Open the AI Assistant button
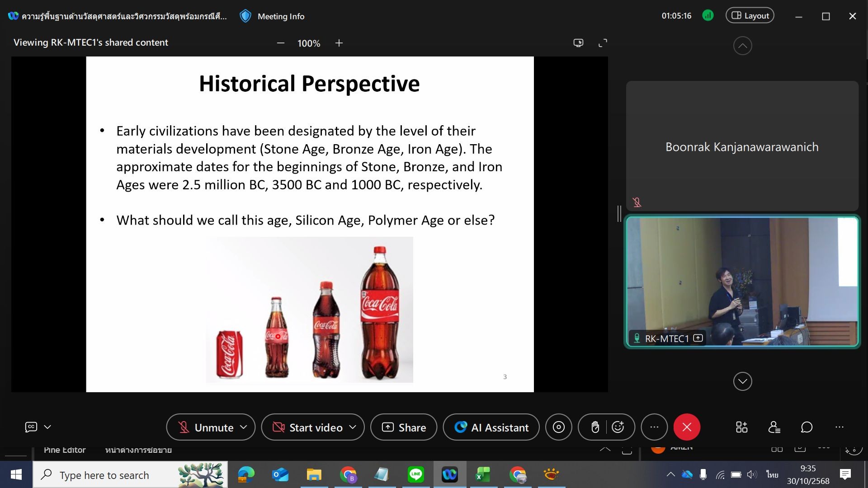The image size is (868, 488). coord(491,427)
